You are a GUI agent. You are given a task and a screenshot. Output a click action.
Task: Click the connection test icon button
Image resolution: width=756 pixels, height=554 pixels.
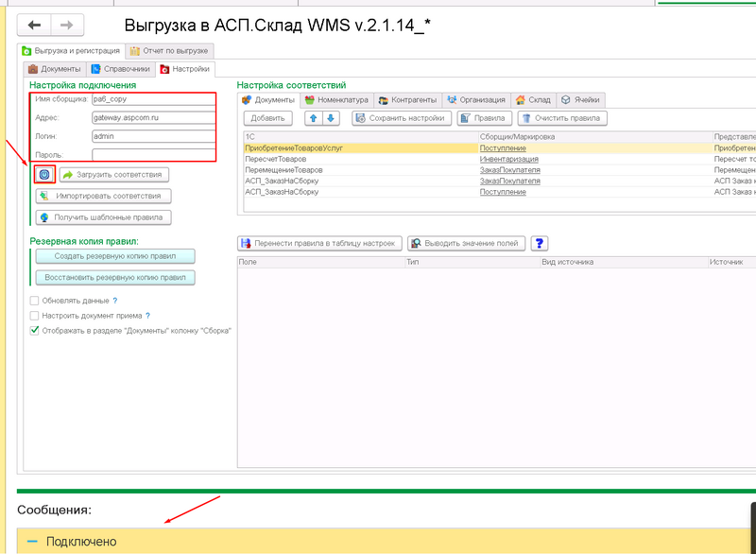click(x=44, y=175)
